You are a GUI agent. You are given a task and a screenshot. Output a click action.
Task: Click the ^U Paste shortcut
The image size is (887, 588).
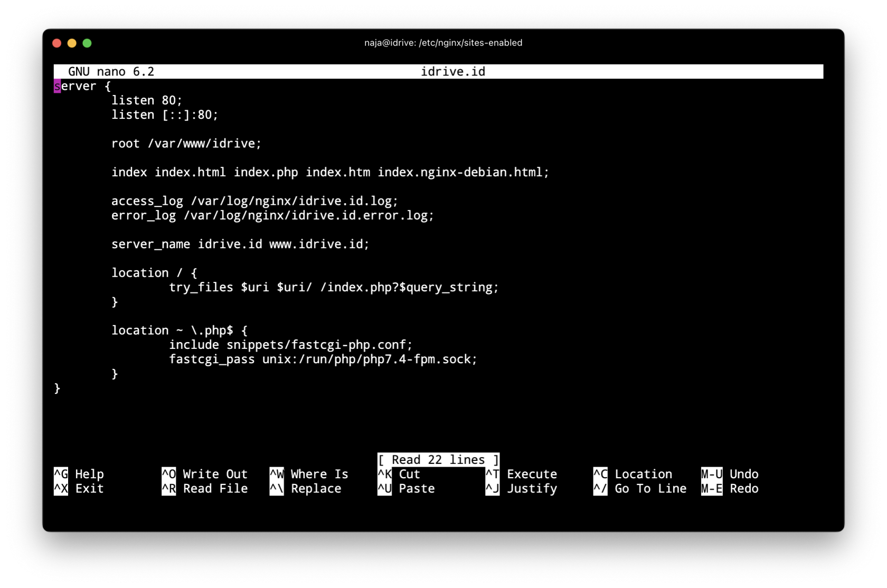[406, 488]
